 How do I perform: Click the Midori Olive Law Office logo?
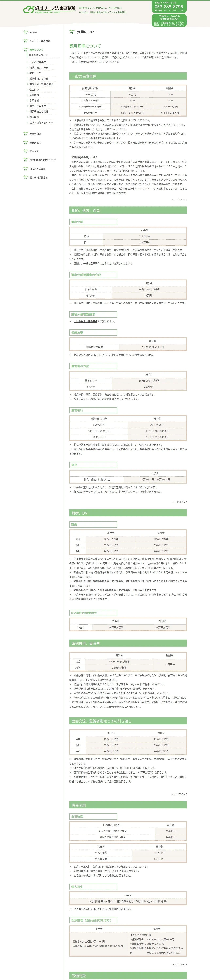pos(49,9)
